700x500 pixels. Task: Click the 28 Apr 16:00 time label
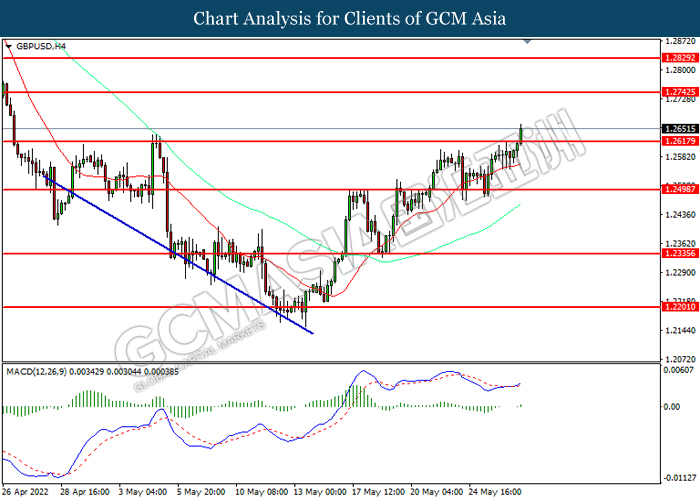85,492
